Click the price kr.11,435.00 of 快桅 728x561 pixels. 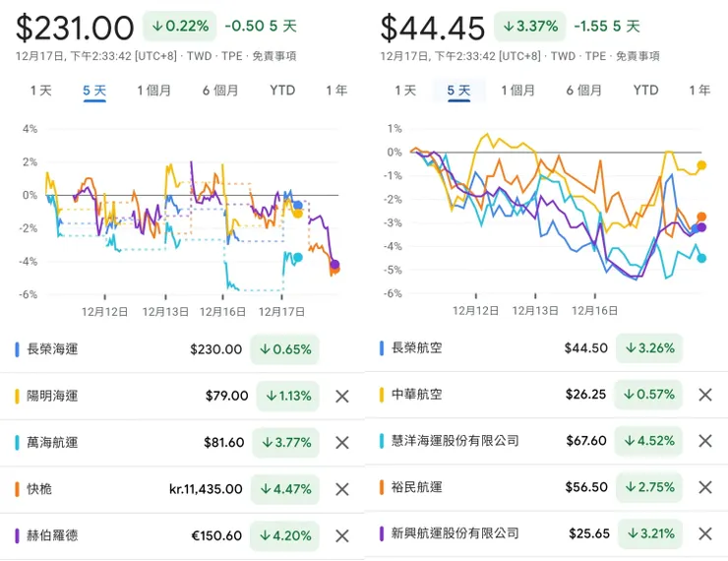tap(206, 489)
